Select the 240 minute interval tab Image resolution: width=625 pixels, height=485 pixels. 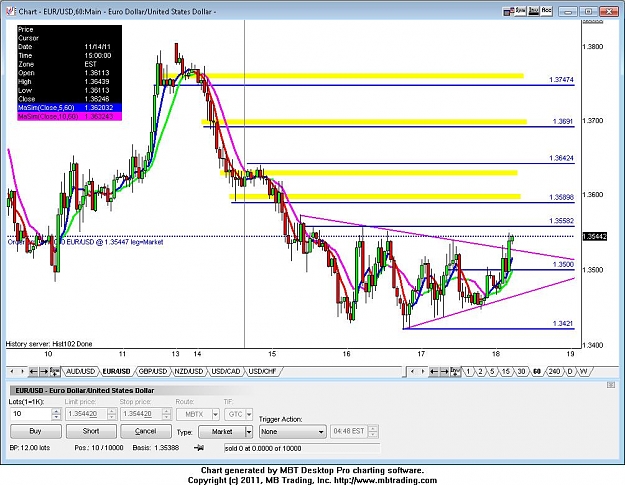[554, 371]
